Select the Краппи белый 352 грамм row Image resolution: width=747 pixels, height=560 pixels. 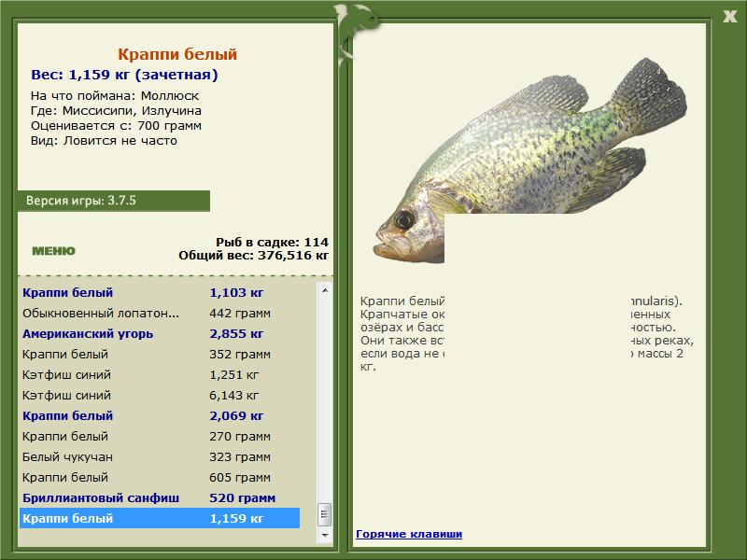click(x=160, y=355)
